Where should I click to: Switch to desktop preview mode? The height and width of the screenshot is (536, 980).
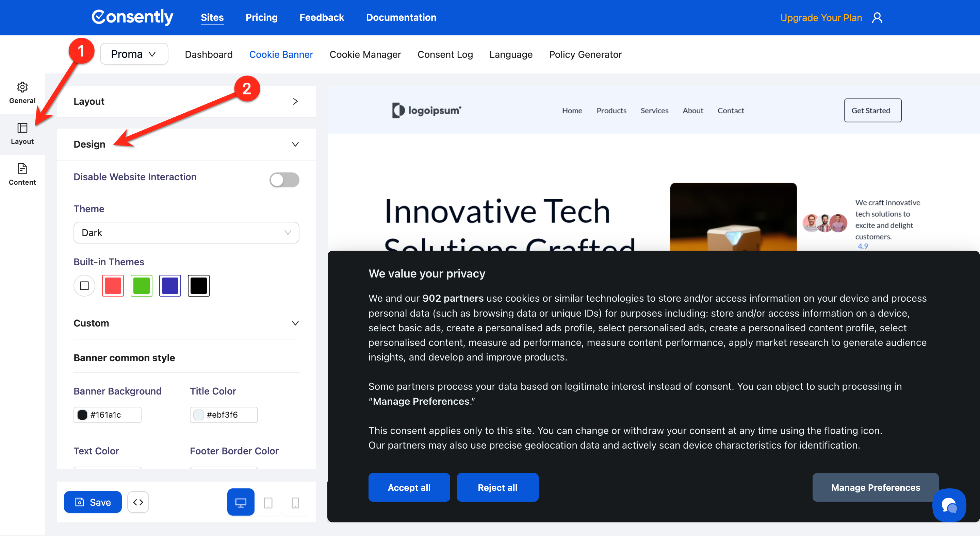[x=241, y=502]
